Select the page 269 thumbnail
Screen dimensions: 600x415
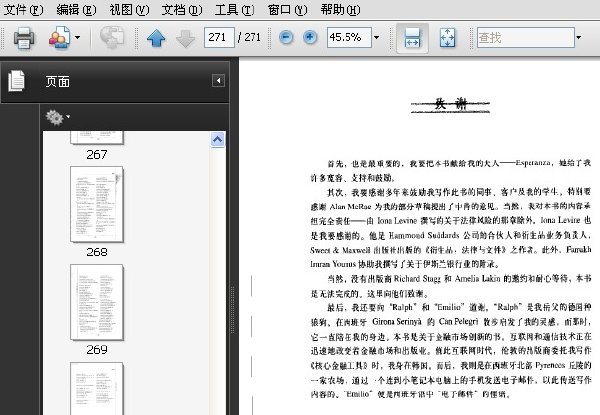pyautogui.click(x=97, y=302)
